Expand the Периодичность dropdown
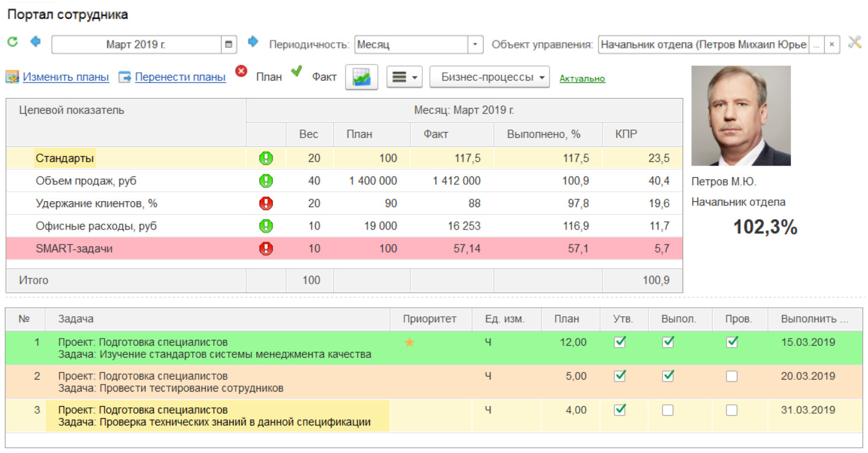Viewport: 868px width, 453px height. [x=475, y=45]
